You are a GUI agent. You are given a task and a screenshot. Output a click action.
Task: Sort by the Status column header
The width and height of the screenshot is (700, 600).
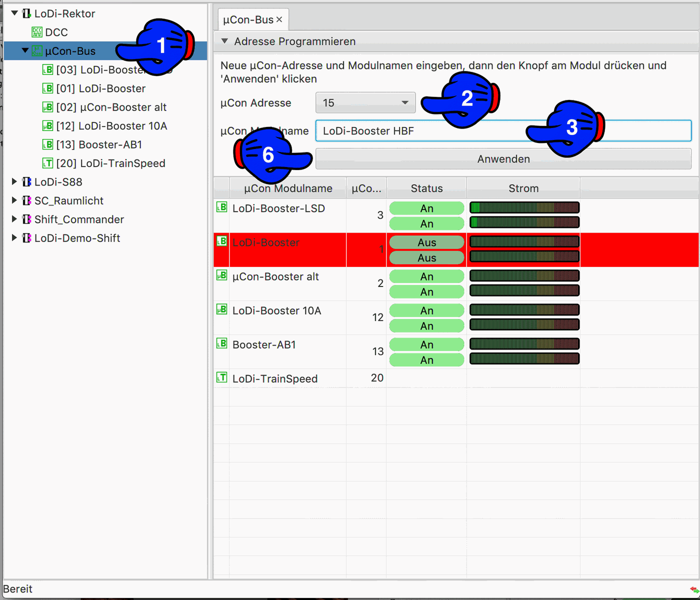[x=426, y=188]
